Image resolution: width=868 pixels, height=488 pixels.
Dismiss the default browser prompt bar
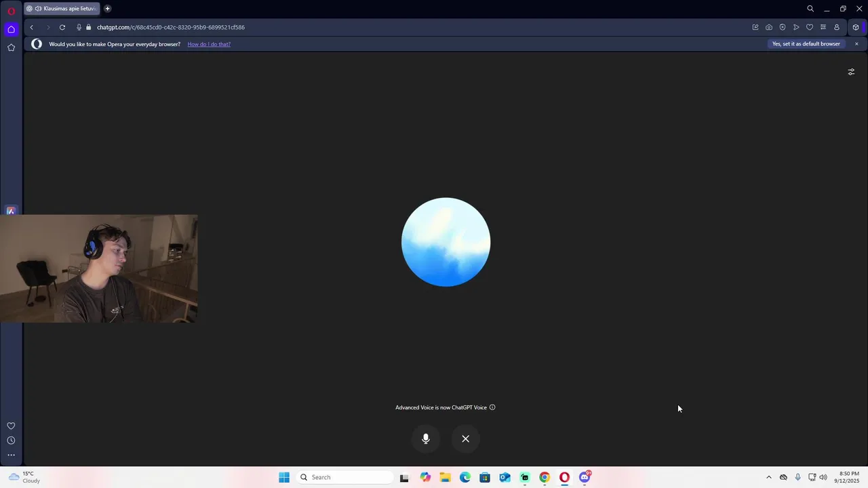pyautogui.click(x=856, y=44)
